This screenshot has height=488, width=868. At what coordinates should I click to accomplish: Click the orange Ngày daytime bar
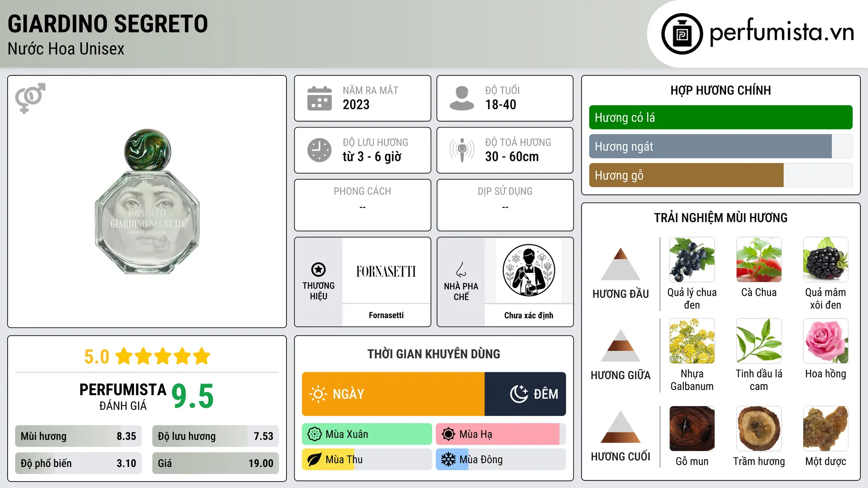[393, 394]
